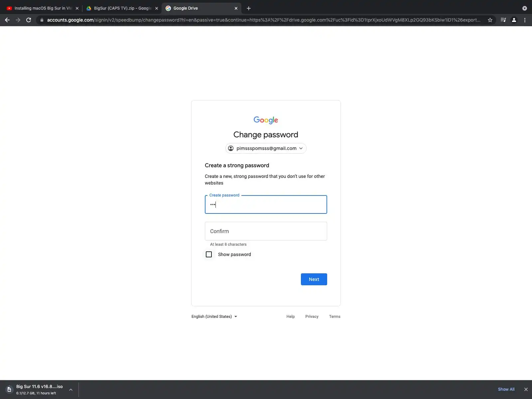View site security lock info
The image size is (532, 399).
pyautogui.click(x=42, y=20)
